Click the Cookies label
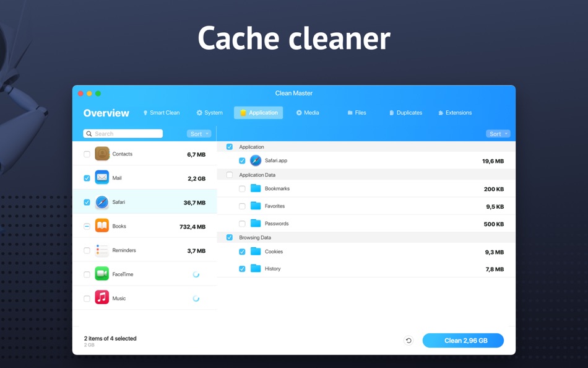This screenshot has height=368, width=588. click(x=274, y=252)
